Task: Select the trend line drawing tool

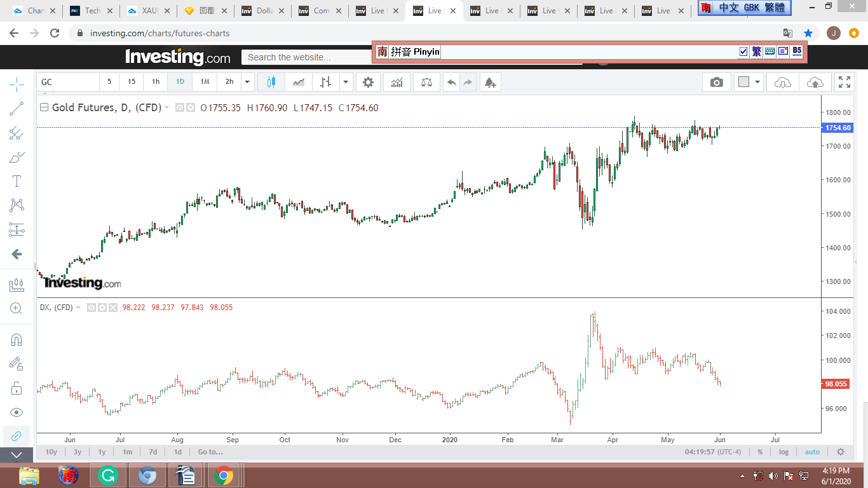Action: click(17, 109)
